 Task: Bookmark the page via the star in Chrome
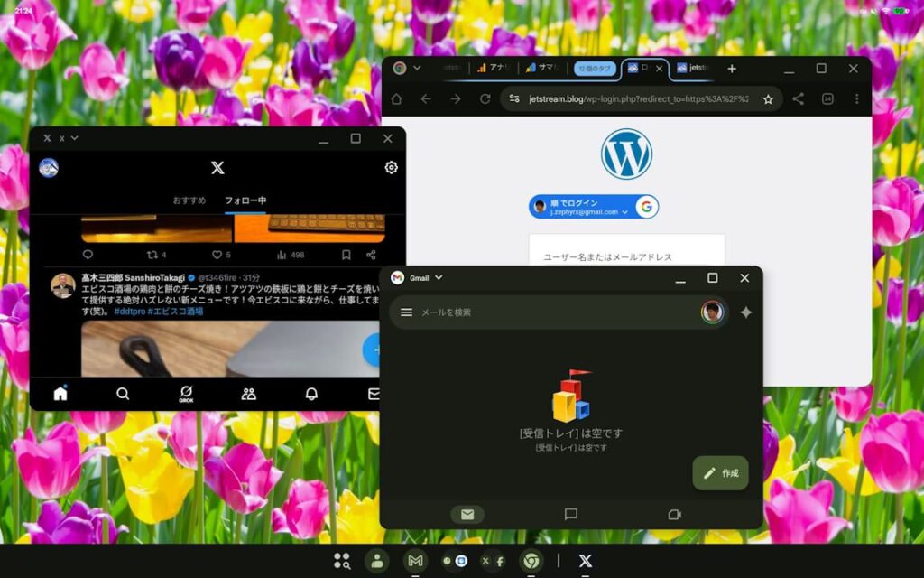pyautogui.click(x=767, y=99)
